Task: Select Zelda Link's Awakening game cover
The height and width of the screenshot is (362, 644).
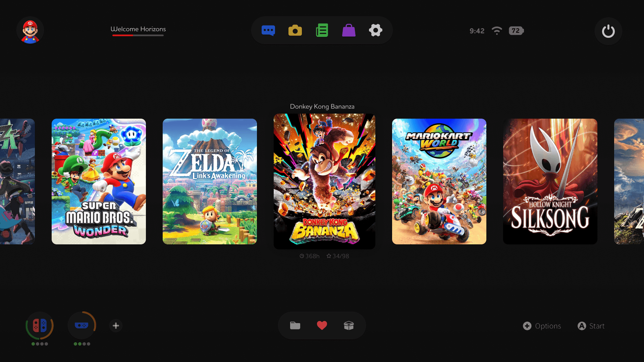Action: click(210, 181)
